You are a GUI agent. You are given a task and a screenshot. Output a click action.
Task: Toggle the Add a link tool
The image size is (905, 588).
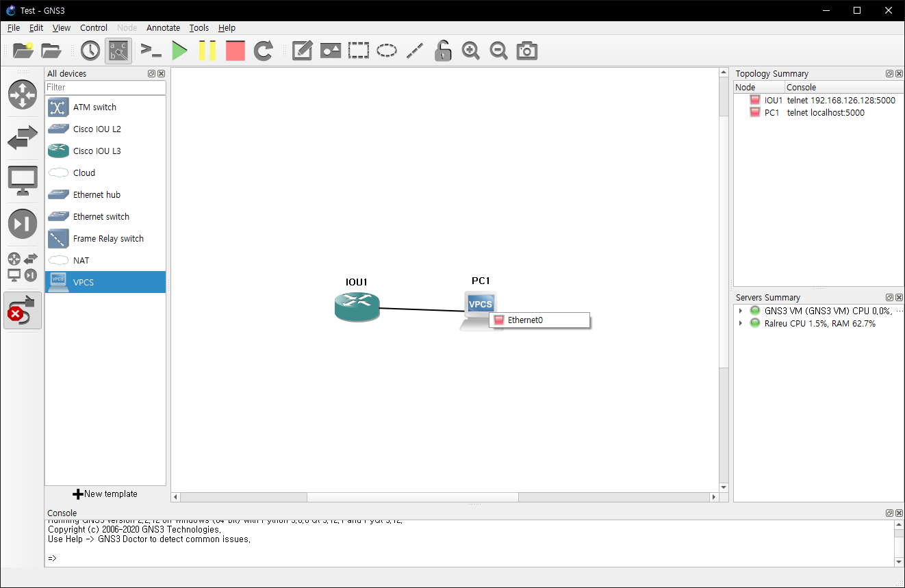click(23, 310)
